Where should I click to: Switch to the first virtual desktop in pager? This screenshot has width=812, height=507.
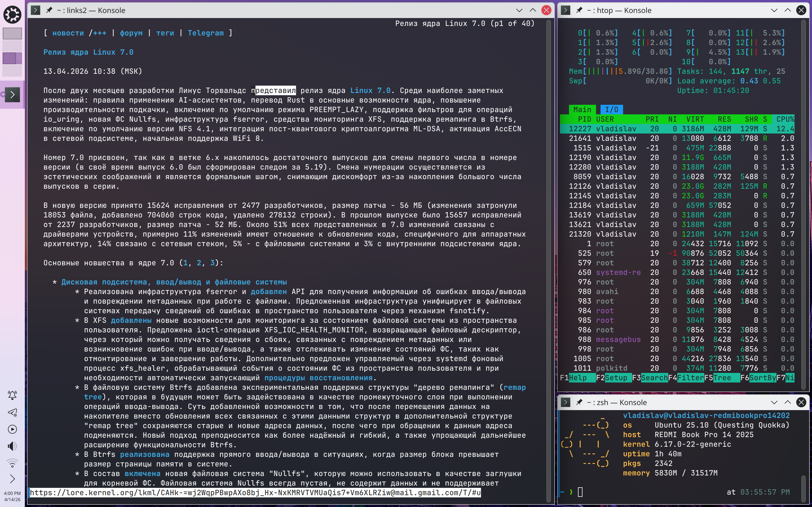click(x=12, y=34)
